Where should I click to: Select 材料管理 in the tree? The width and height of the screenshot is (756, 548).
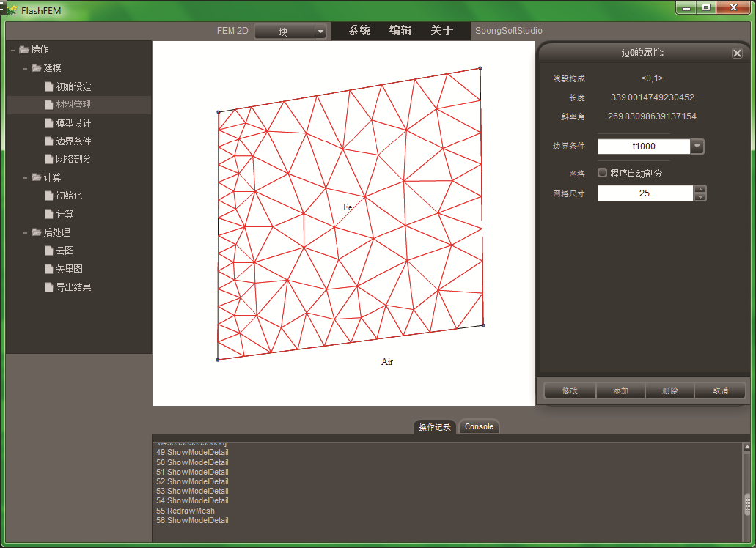[73, 105]
